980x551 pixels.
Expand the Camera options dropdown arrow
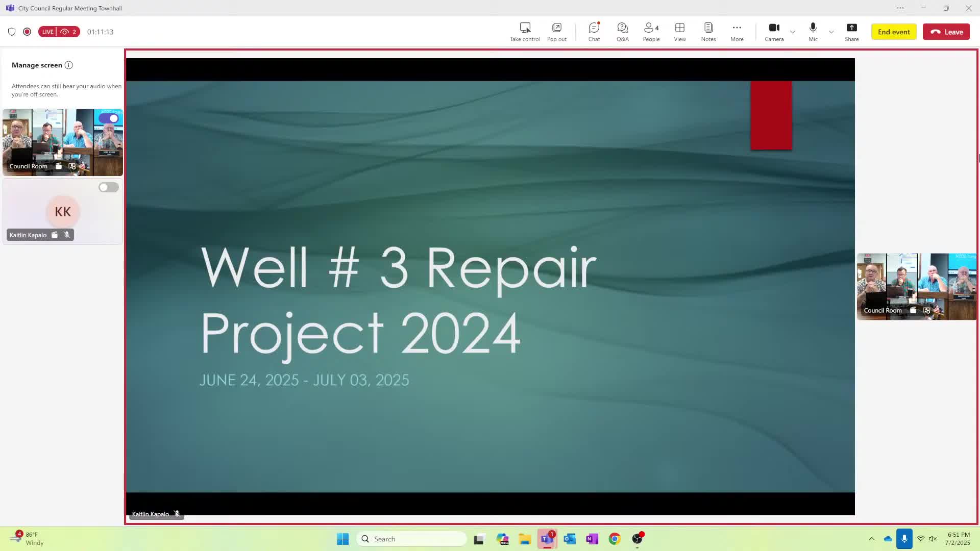(793, 32)
